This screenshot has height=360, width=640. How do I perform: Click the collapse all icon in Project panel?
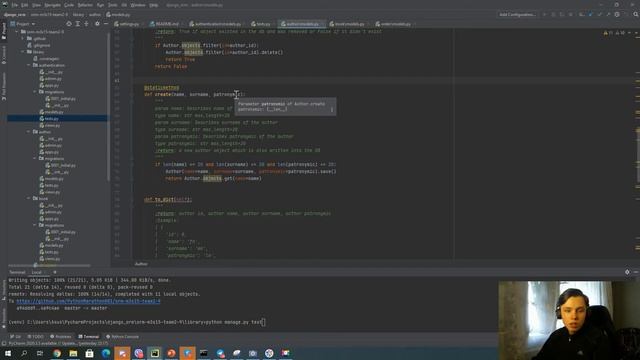[x=86, y=24]
